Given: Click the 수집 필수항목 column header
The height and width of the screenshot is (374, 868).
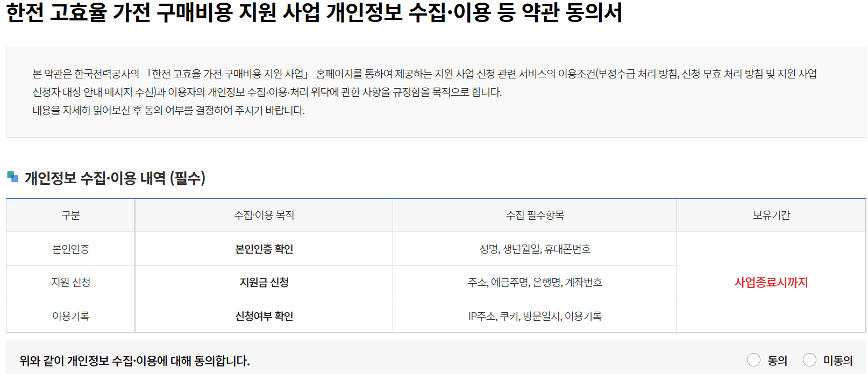Looking at the screenshot, I should point(535,215).
